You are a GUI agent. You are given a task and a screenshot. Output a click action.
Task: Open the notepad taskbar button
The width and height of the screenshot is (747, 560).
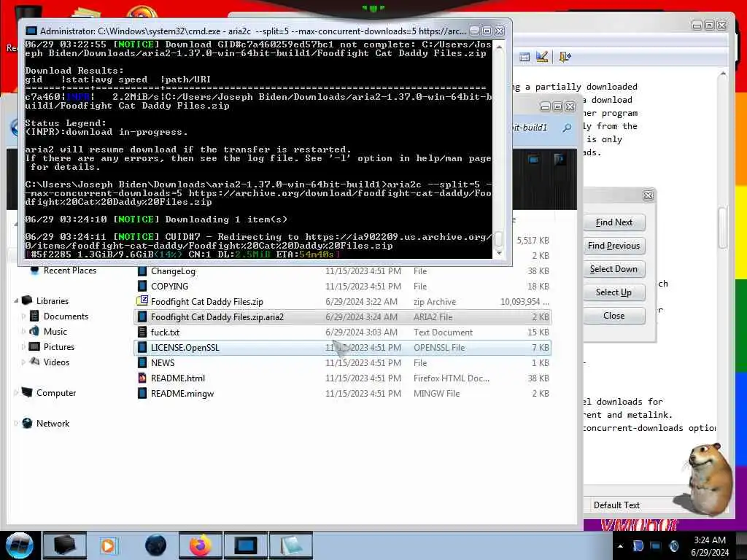(x=291, y=545)
